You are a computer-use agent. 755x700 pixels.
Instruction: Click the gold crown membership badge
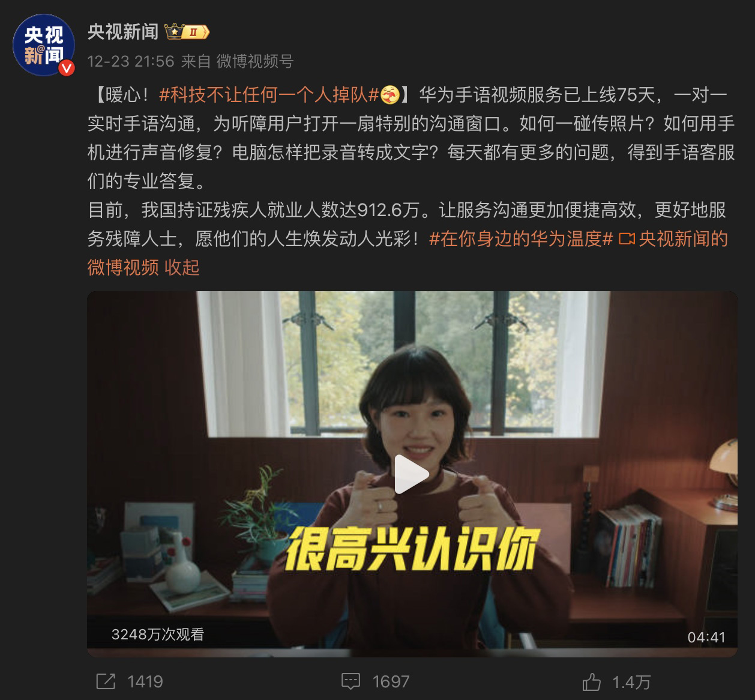click(x=187, y=32)
